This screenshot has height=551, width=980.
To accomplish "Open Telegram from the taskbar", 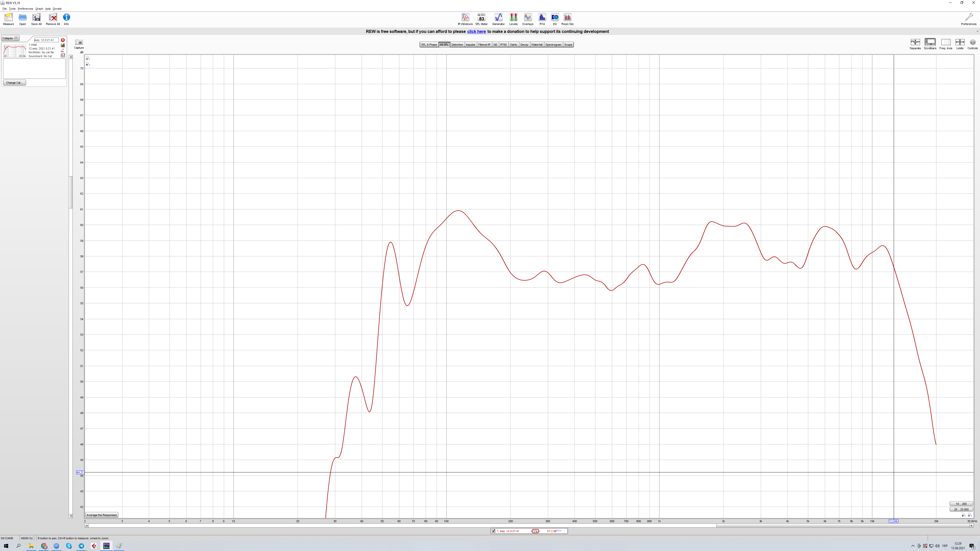I will point(81,546).
